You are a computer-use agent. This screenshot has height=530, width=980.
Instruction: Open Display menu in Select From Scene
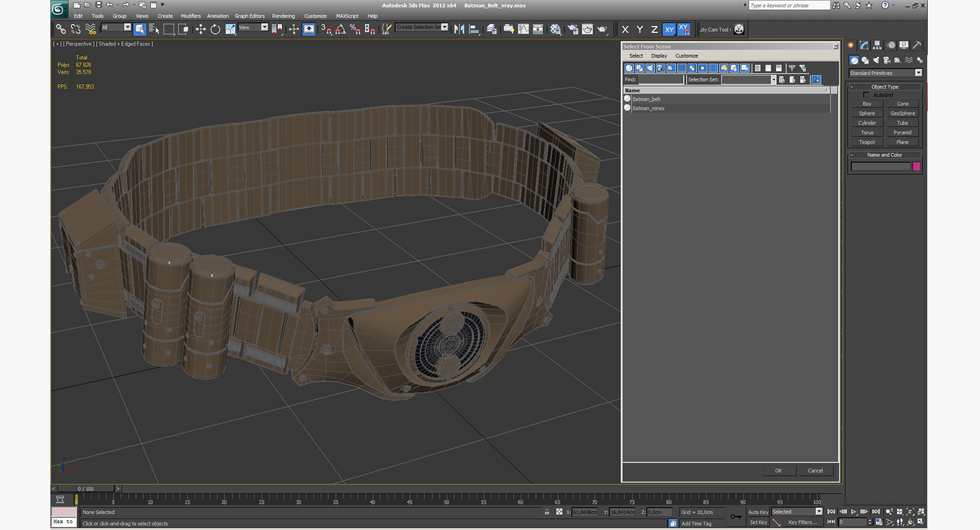tap(659, 56)
